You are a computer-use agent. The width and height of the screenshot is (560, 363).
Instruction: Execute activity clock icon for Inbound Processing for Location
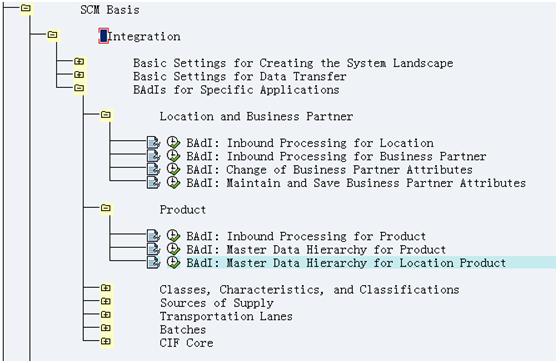pos(173,143)
